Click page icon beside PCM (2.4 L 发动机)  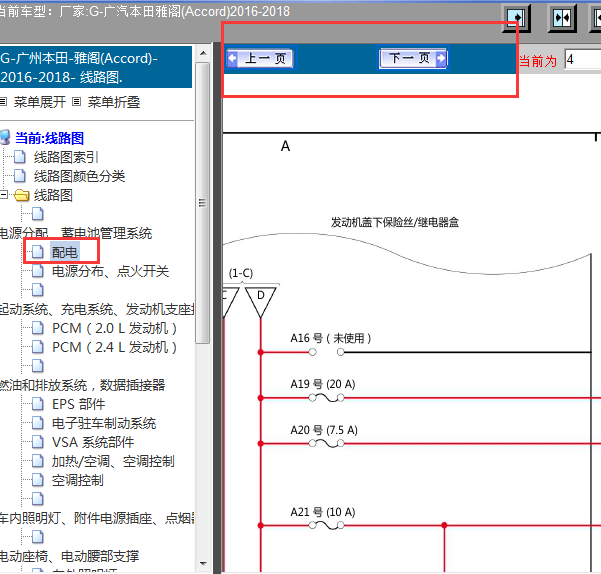[38, 347]
